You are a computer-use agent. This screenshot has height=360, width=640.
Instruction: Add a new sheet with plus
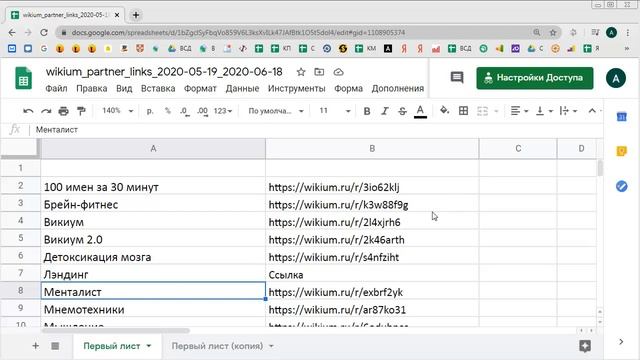36,346
